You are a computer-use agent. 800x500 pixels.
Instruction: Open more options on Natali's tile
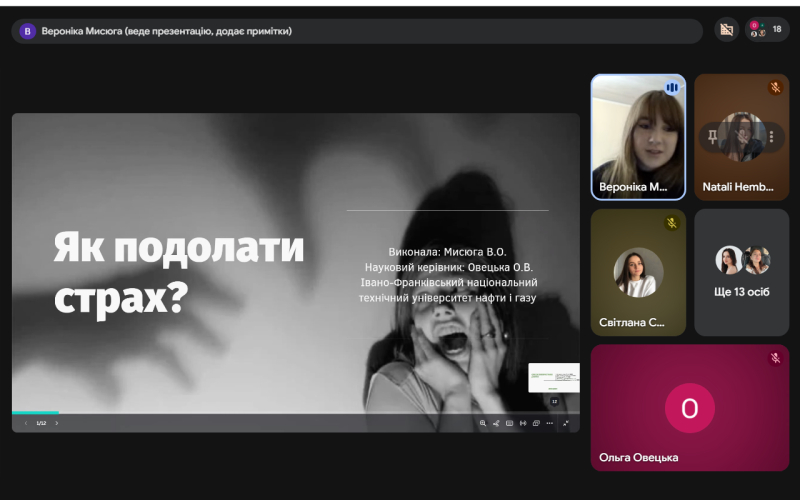click(771, 137)
